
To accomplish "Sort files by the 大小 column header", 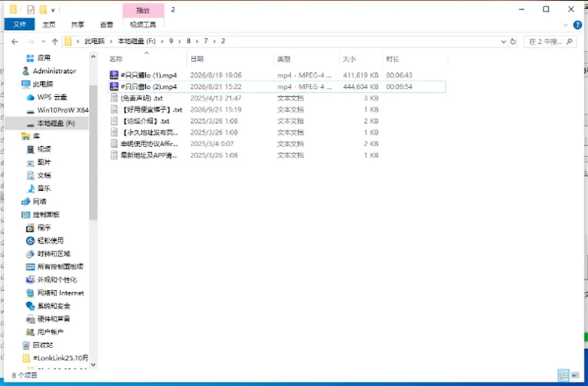I will [349, 59].
